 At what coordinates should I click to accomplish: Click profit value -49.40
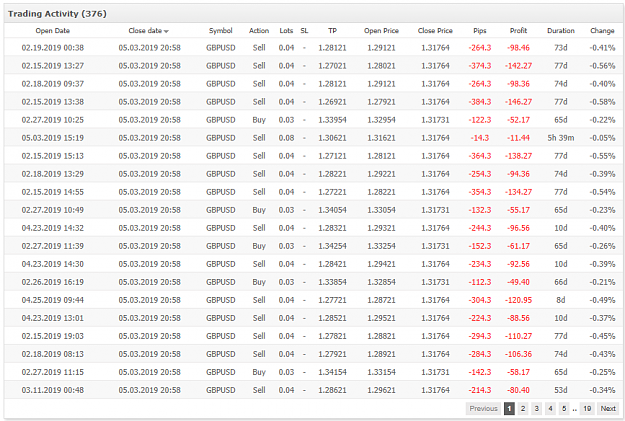pyautogui.click(x=518, y=282)
